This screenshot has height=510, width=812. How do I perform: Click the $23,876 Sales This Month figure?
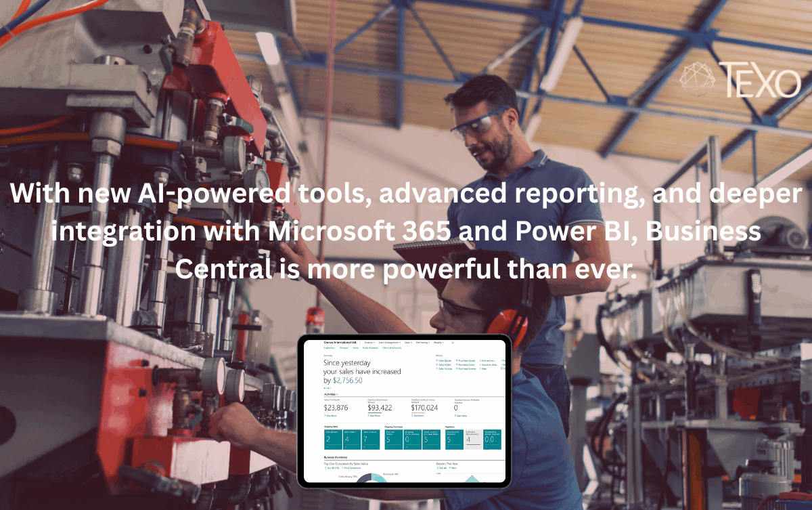(x=336, y=408)
